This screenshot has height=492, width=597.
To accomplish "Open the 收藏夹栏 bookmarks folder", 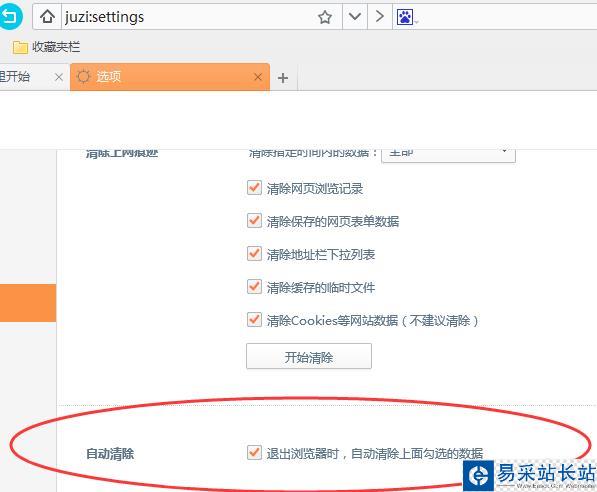I will 46,47.
